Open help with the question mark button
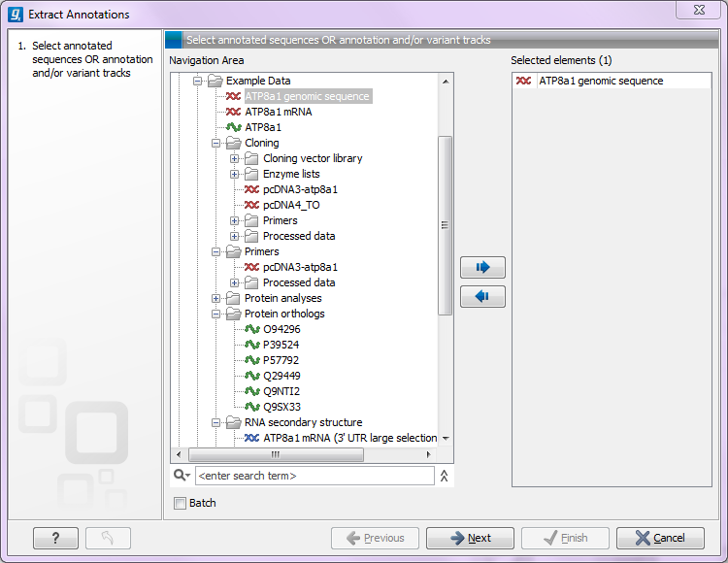Viewport: 728px width, 563px height. [55, 538]
